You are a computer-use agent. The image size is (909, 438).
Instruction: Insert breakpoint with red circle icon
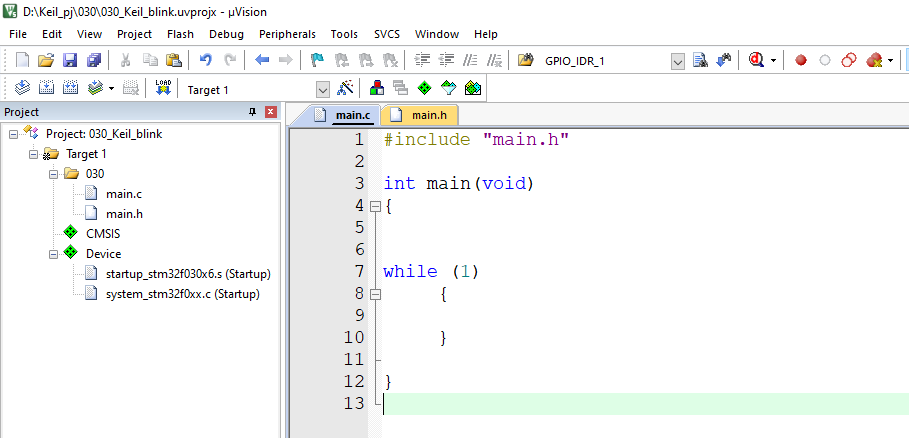pyautogui.click(x=801, y=60)
